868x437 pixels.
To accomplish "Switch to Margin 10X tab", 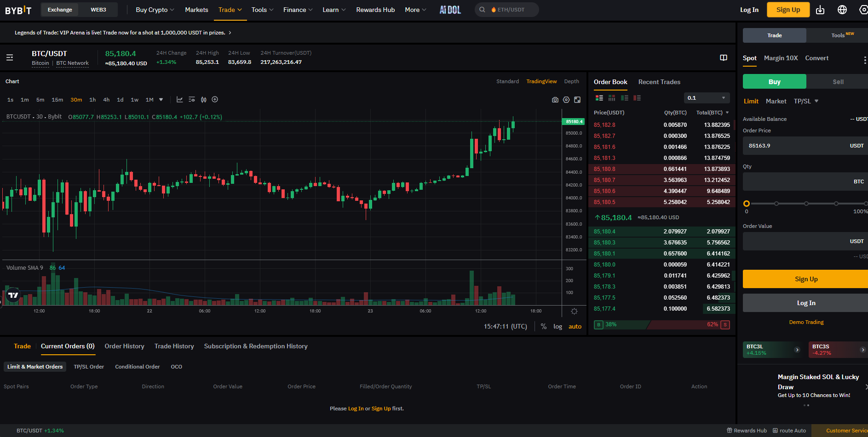I will [x=781, y=58].
